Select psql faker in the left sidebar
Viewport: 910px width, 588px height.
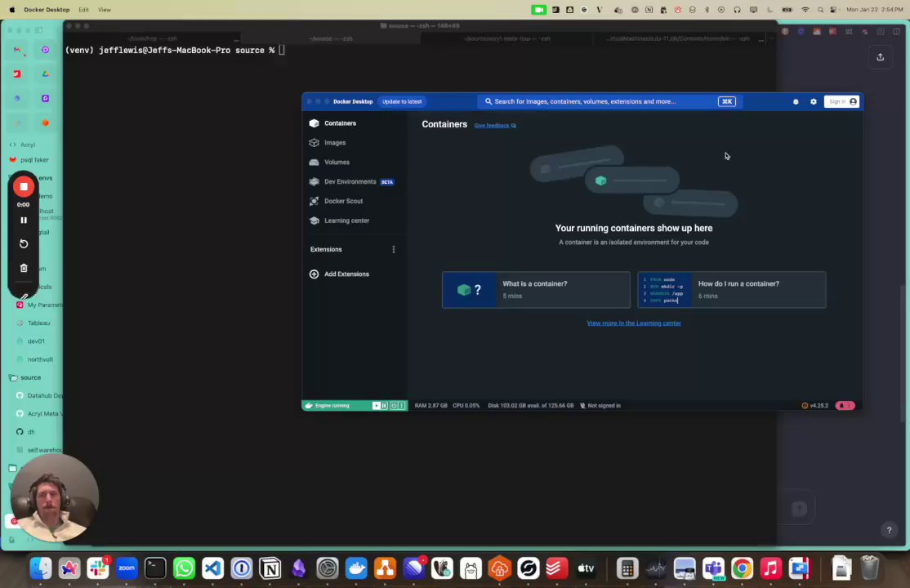(x=35, y=159)
